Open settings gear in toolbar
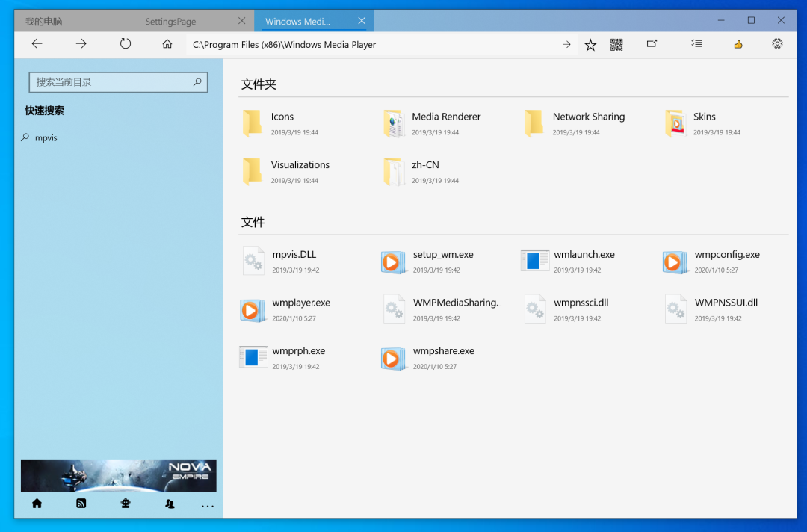Image resolution: width=807 pixels, height=532 pixels. [x=777, y=44]
